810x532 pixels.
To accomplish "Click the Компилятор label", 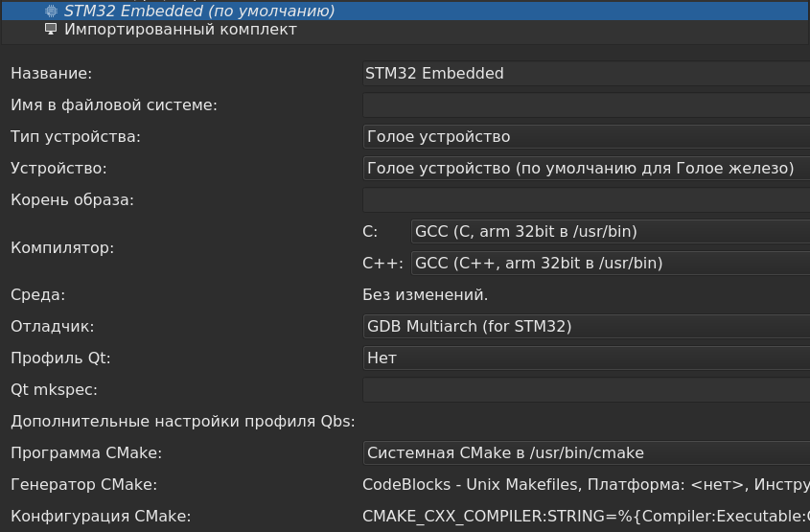I will click(x=62, y=248).
